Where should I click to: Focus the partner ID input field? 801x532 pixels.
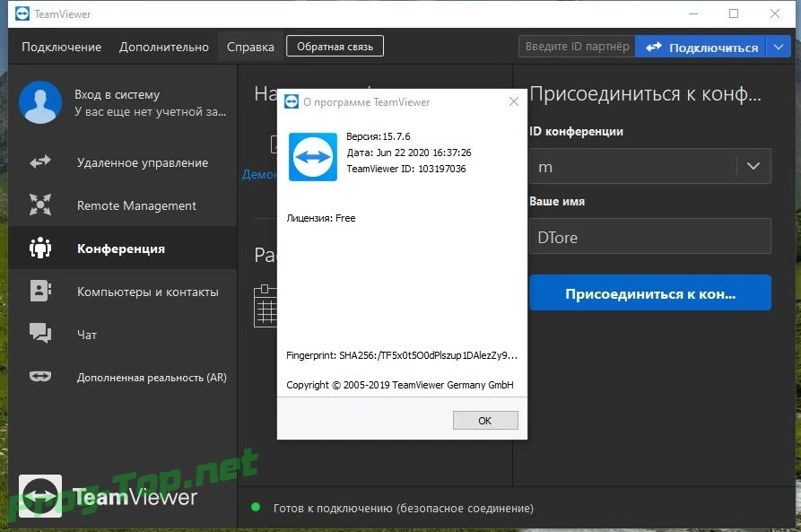(x=577, y=47)
